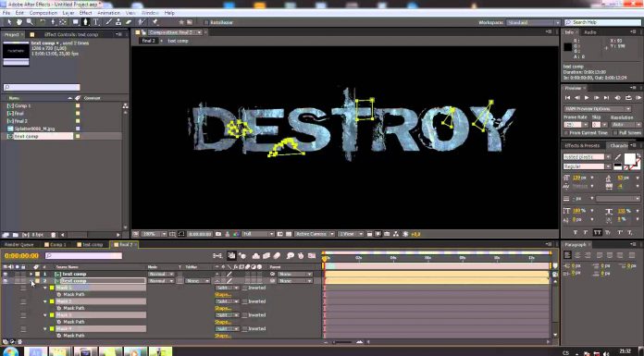
Task: Toggle Inverted checkbox for Mask 3
Action: coord(245,315)
